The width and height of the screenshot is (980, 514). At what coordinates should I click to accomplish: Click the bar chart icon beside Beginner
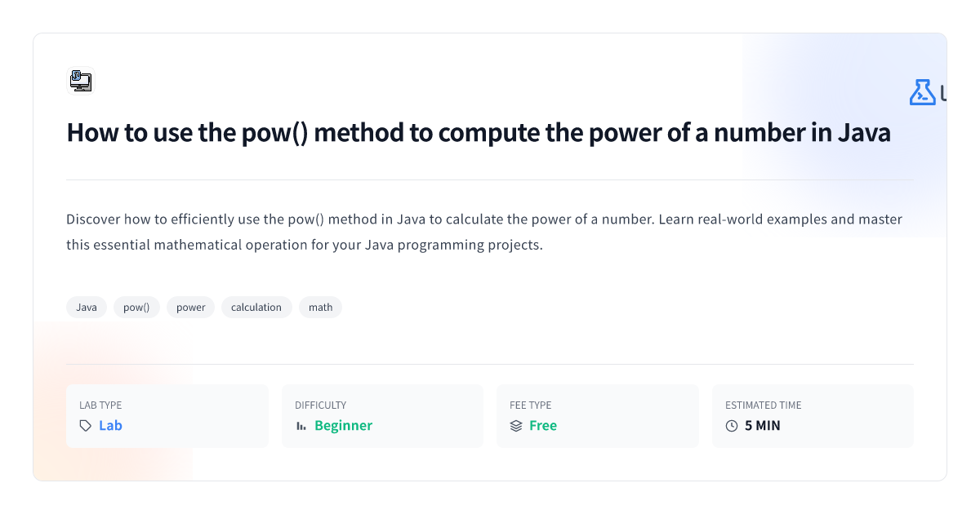[301, 426]
